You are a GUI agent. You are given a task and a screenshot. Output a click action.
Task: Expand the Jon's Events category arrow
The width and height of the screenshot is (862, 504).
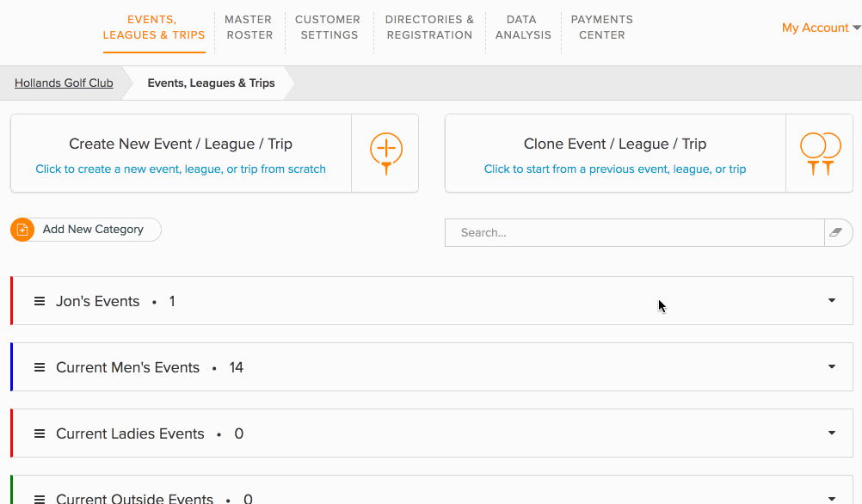tap(832, 300)
